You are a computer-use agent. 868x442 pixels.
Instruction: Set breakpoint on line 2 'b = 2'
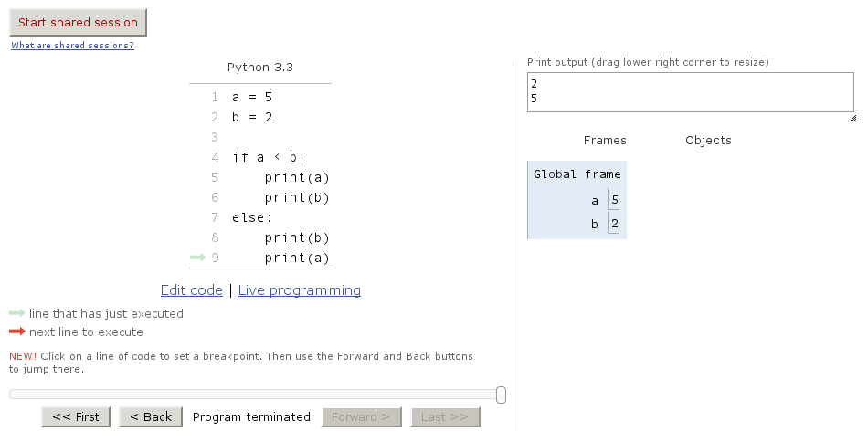coord(252,117)
